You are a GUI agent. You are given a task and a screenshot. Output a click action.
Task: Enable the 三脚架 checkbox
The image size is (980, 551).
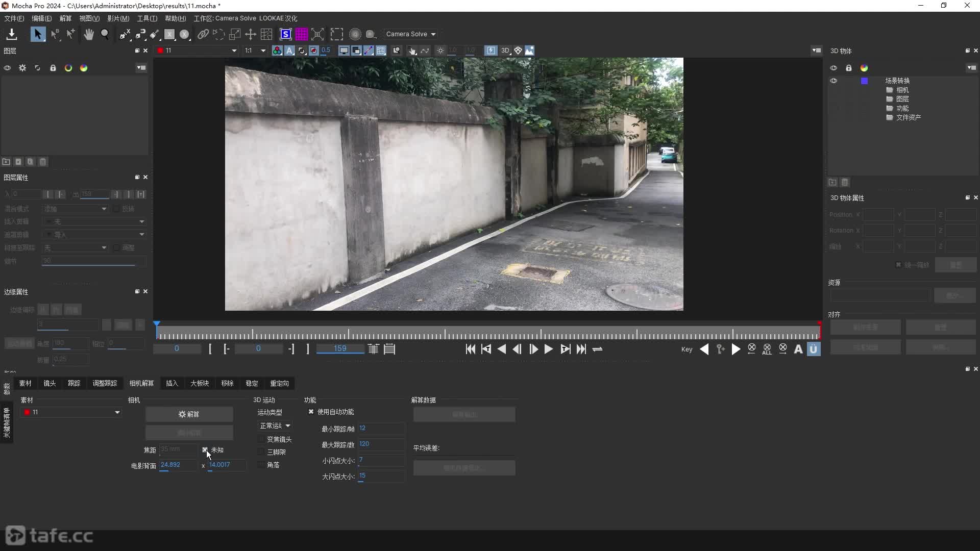pos(261,452)
